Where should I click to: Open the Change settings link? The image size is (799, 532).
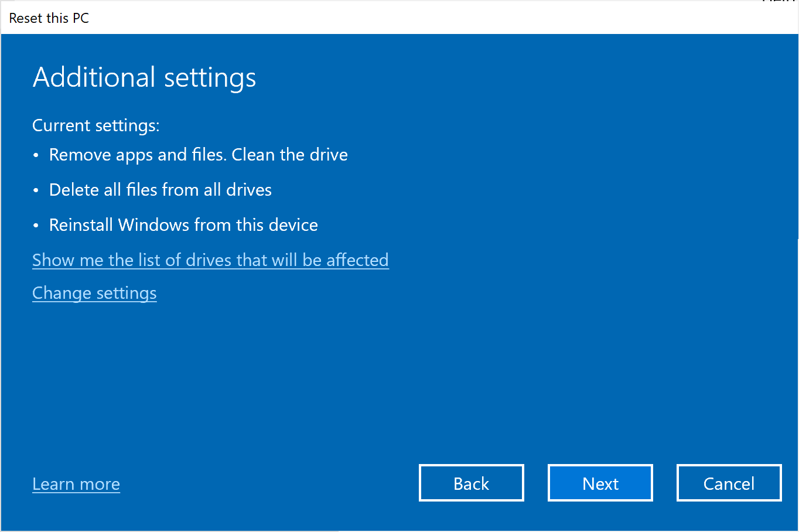(94, 292)
